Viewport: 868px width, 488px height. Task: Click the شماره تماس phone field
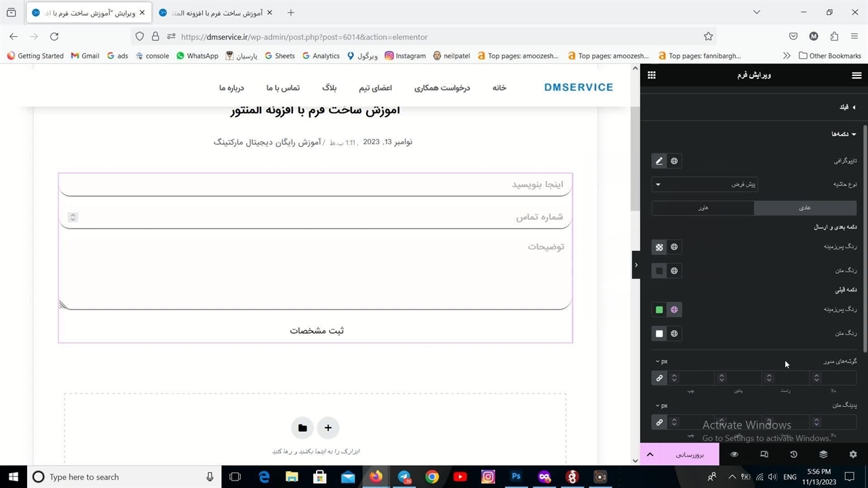click(x=315, y=217)
